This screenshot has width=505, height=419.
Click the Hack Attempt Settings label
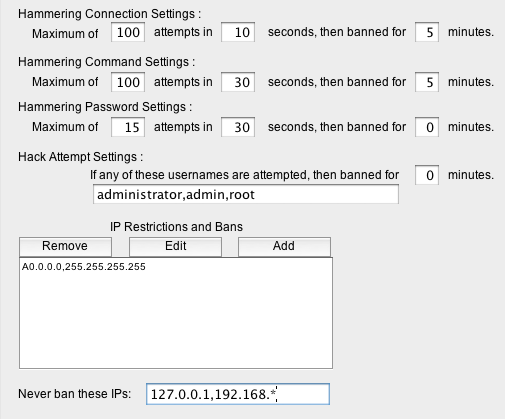[81, 157]
